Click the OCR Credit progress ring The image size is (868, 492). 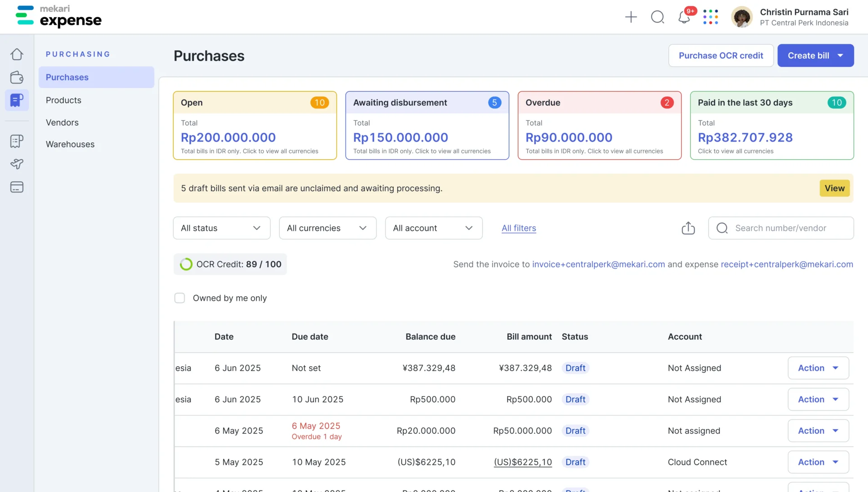click(186, 264)
